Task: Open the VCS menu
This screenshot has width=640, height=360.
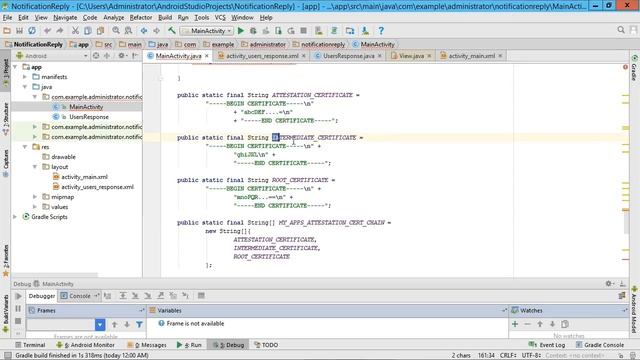Action: tap(220, 18)
